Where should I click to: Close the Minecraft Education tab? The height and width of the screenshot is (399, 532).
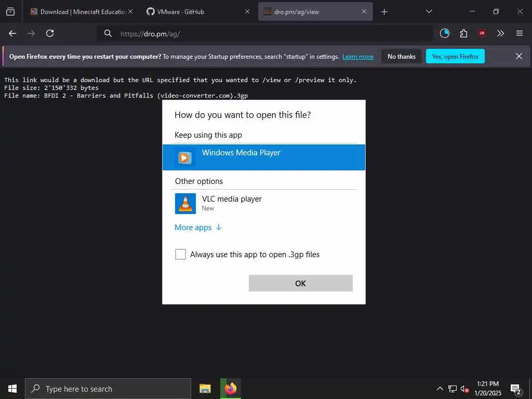pos(130,11)
